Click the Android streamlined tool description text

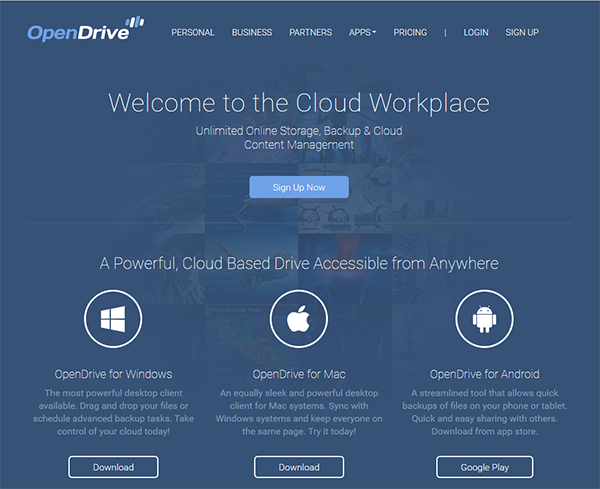coord(484,412)
